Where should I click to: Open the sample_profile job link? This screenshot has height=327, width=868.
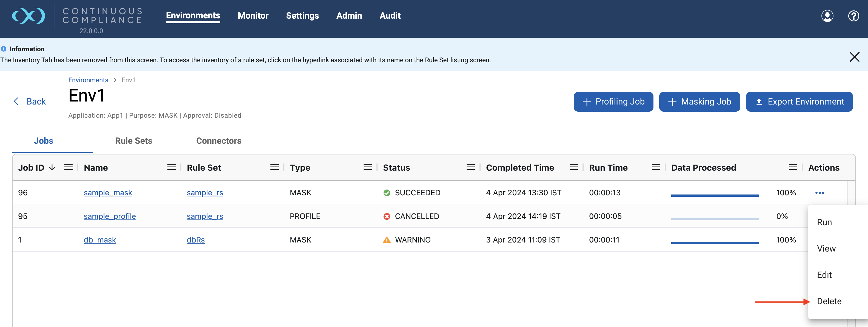(110, 216)
